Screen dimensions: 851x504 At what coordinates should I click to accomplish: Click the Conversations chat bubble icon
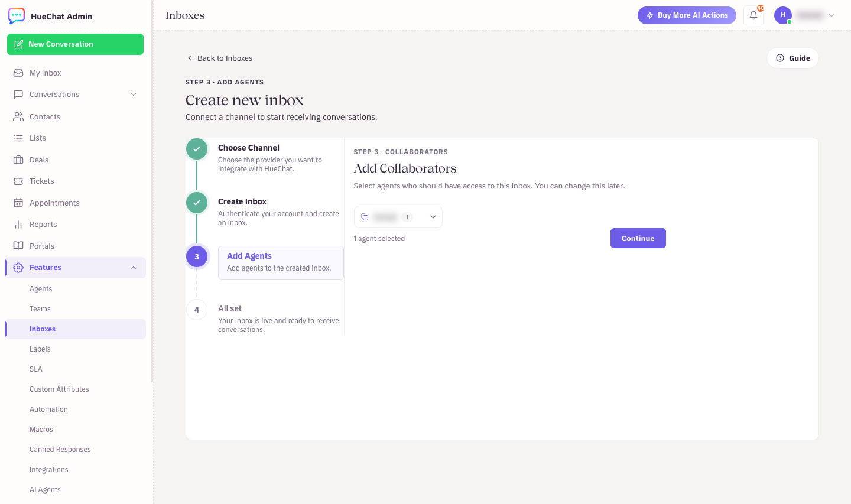(x=18, y=95)
